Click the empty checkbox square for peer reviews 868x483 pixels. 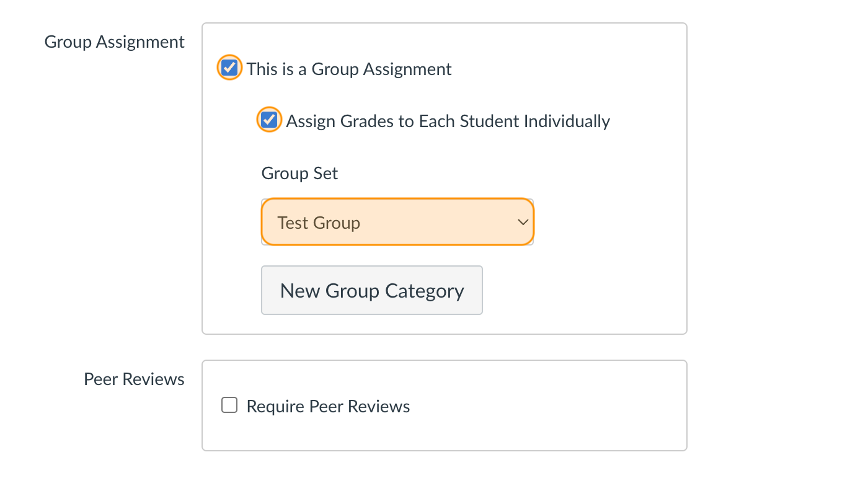[229, 404]
